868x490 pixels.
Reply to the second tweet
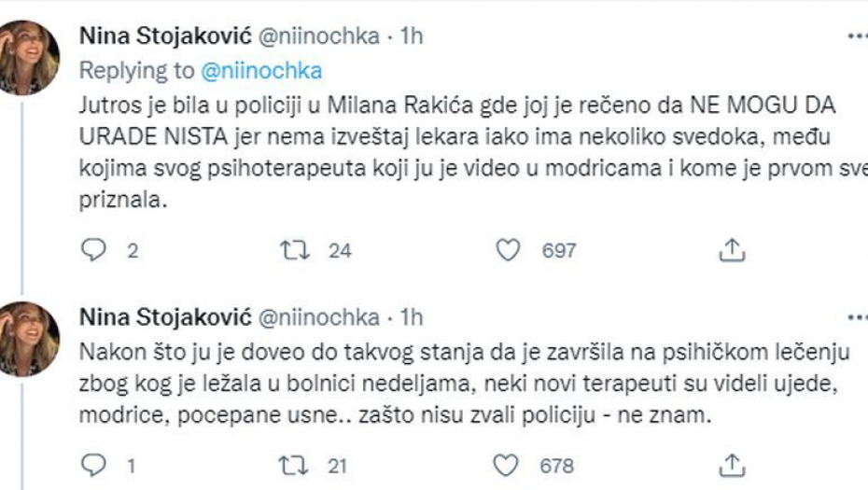pos(95,464)
